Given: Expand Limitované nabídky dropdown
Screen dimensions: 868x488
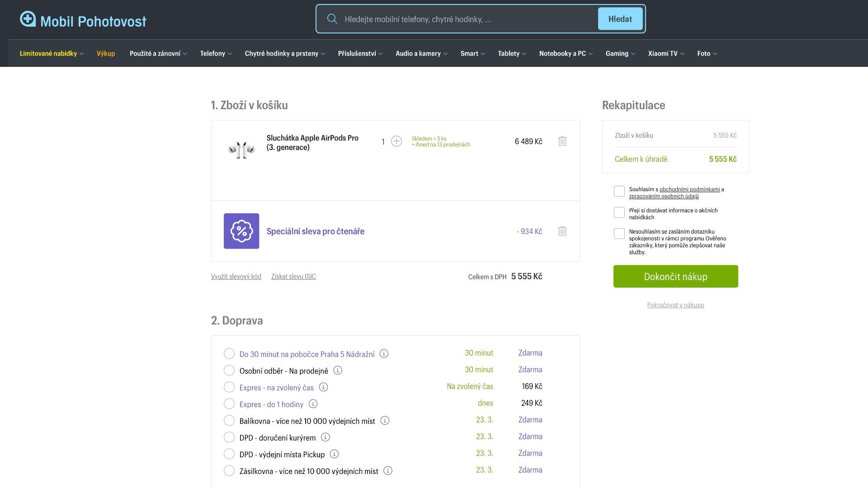Looking at the screenshot, I should 51,54.
